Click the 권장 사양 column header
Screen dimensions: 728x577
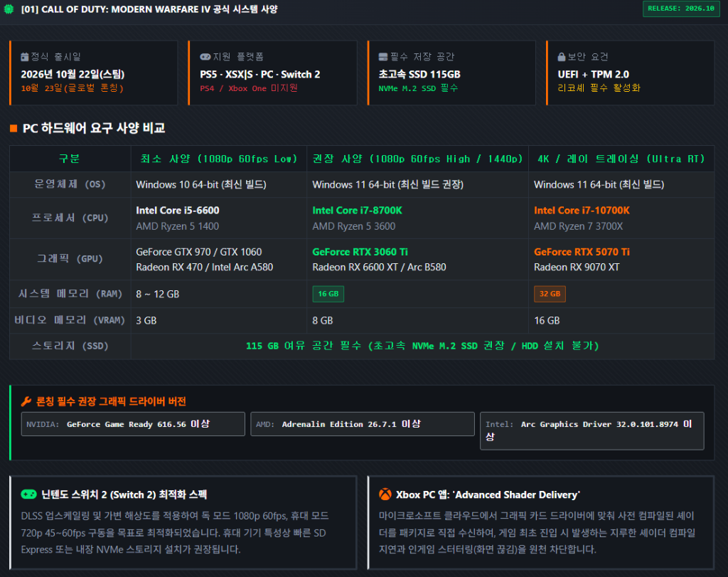417,159
